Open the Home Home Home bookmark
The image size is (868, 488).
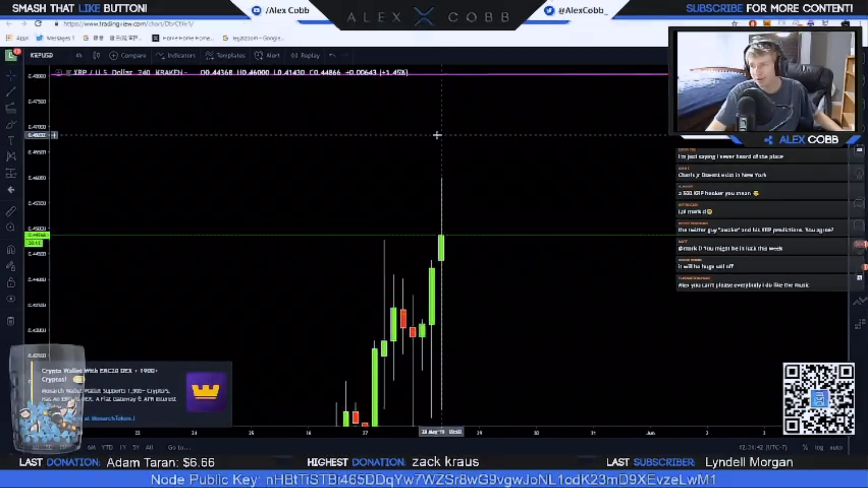tap(183, 38)
